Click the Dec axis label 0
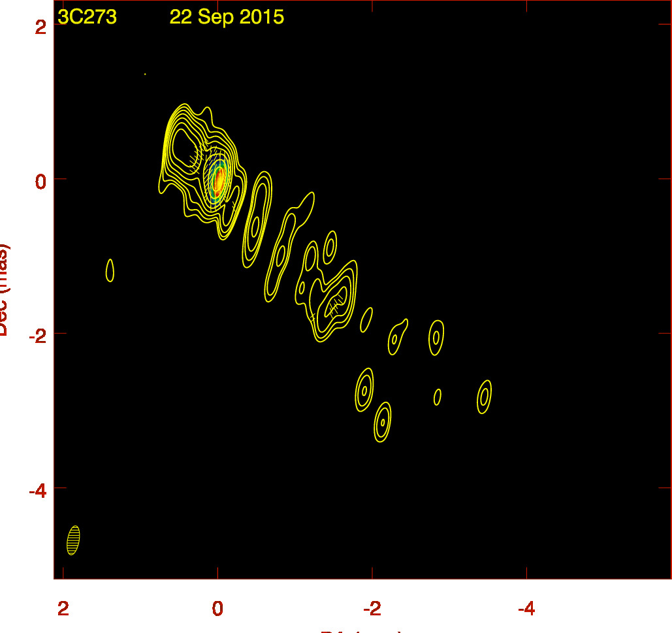 [40, 182]
